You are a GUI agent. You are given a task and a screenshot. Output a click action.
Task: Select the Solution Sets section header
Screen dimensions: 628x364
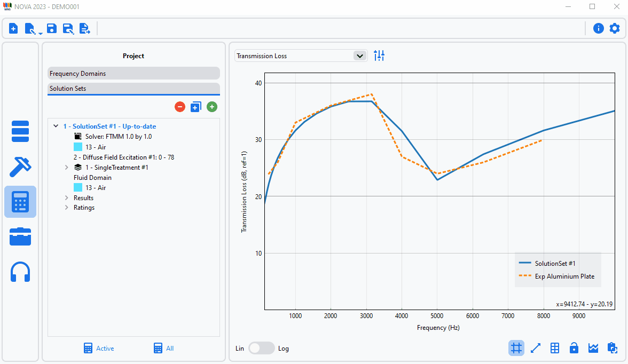[x=134, y=88]
